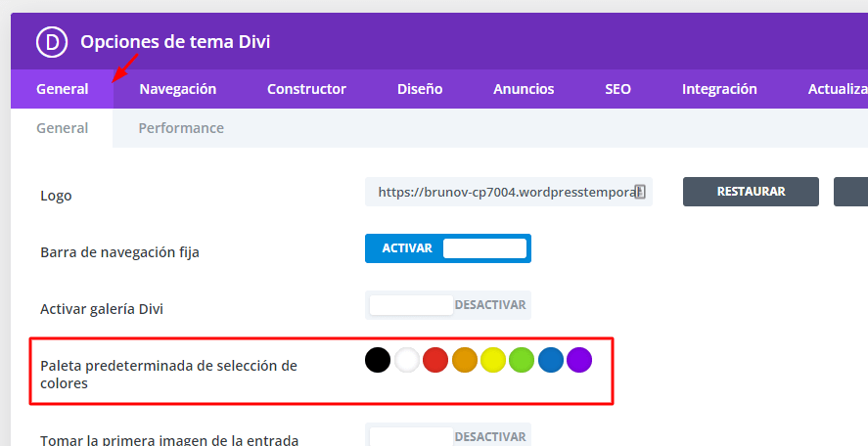Pick the purple palette color
The image size is (868, 446).
tap(579, 360)
